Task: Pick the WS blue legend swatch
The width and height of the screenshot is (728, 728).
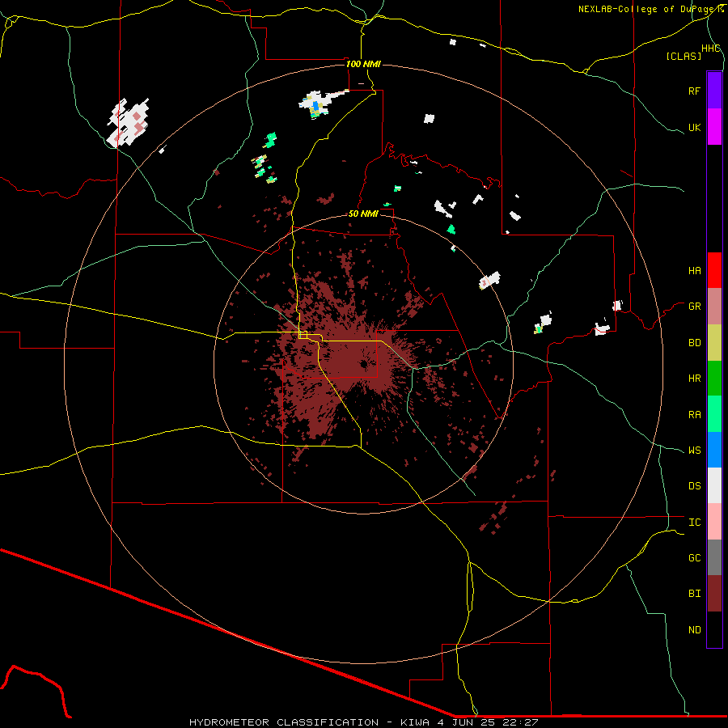Action: (714, 450)
